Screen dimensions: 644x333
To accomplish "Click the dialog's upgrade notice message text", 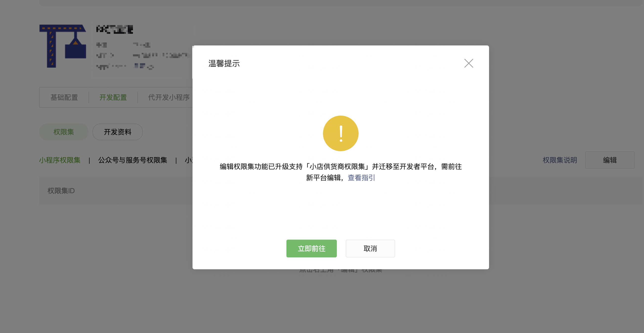I will (341, 167).
